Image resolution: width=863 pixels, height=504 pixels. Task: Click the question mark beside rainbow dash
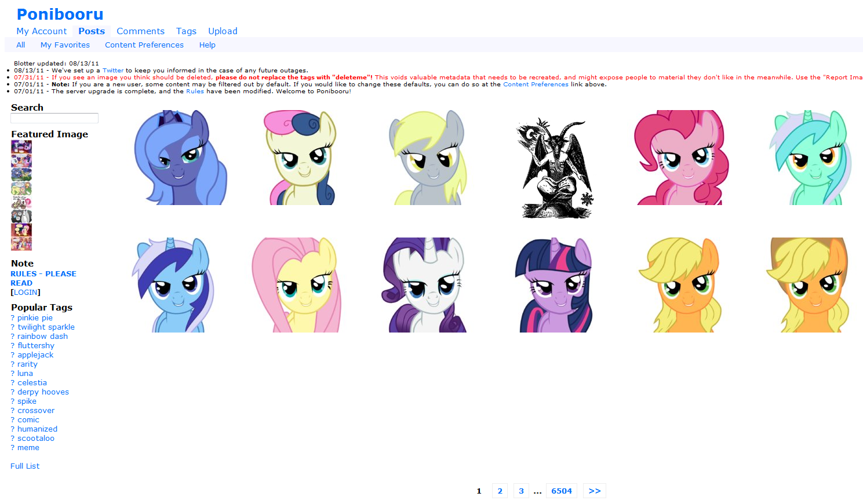point(13,337)
